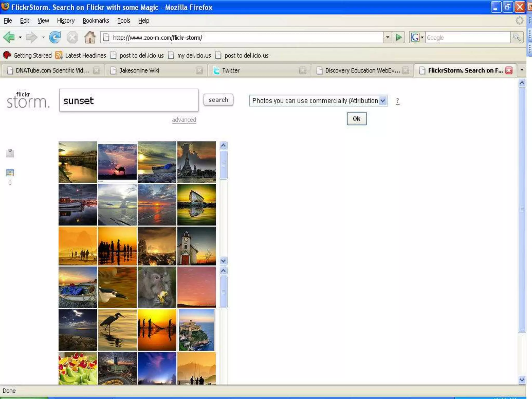Click the browser Back arrow button

[9, 37]
